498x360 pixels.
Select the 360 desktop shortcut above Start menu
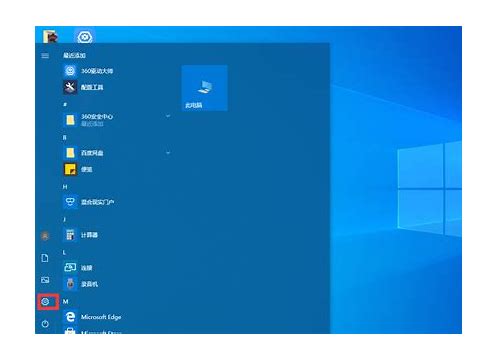85,37
